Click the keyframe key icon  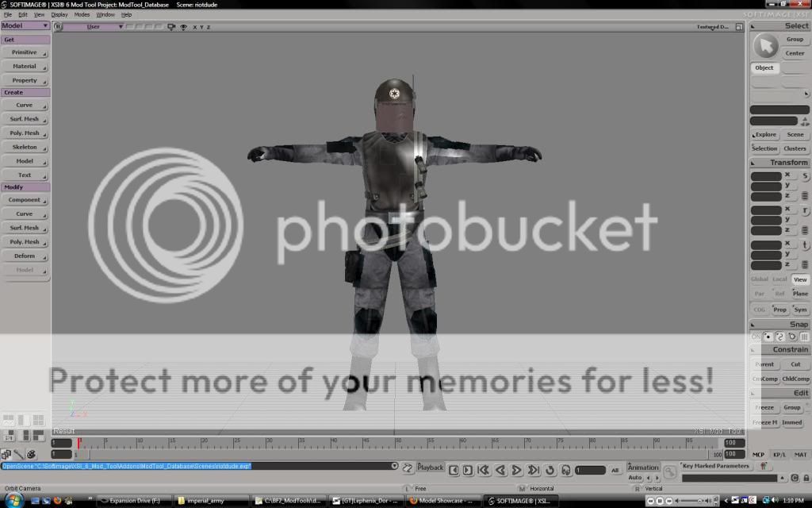tap(669, 471)
